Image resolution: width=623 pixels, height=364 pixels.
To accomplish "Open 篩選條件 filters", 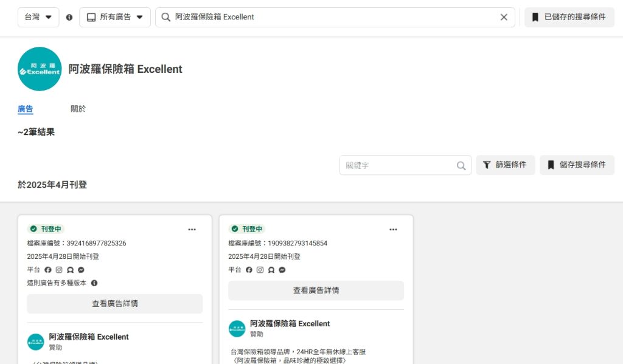I will (x=506, y=165).
